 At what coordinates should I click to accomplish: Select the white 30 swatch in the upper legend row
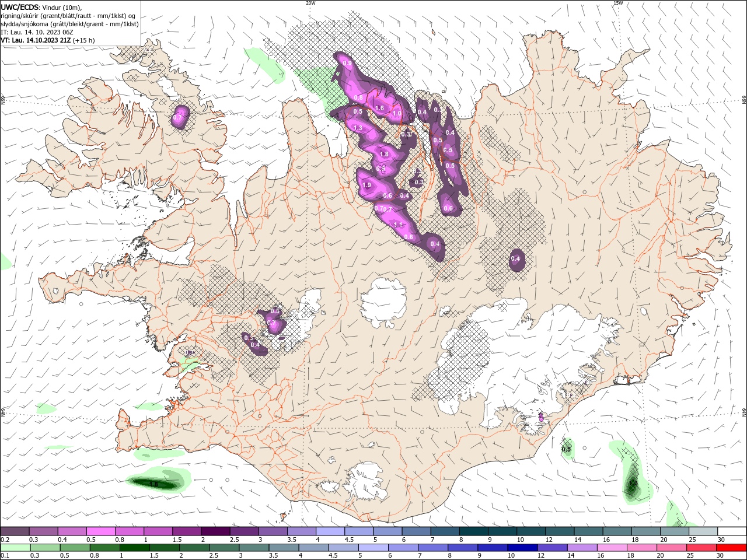pyautogui.click(x=731, y=531)
